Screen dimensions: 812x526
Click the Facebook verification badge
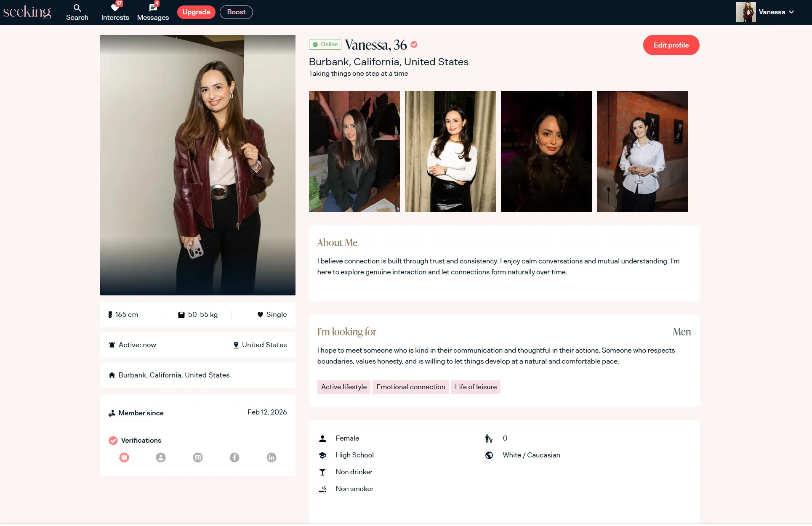click(x=234, y=457)
